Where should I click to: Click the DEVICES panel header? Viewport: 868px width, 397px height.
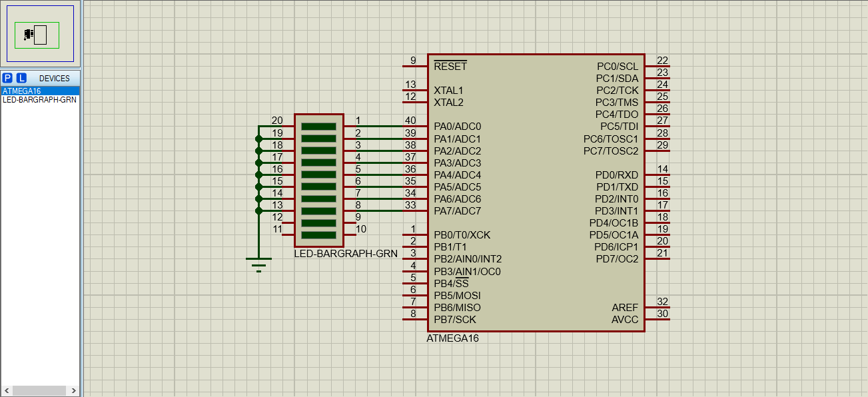click(x=54, y=78)
